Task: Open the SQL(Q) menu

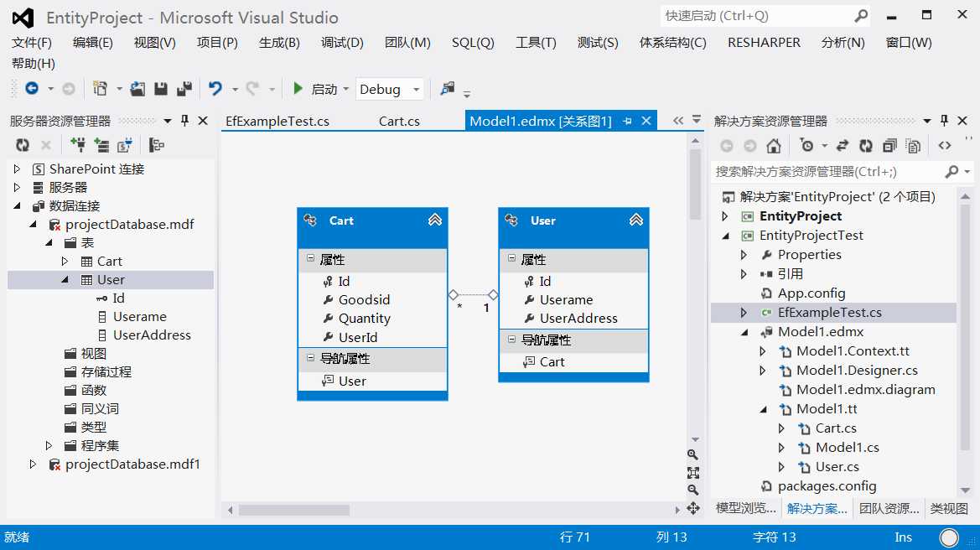Action: pyautogui.click(x=473, y=43)
